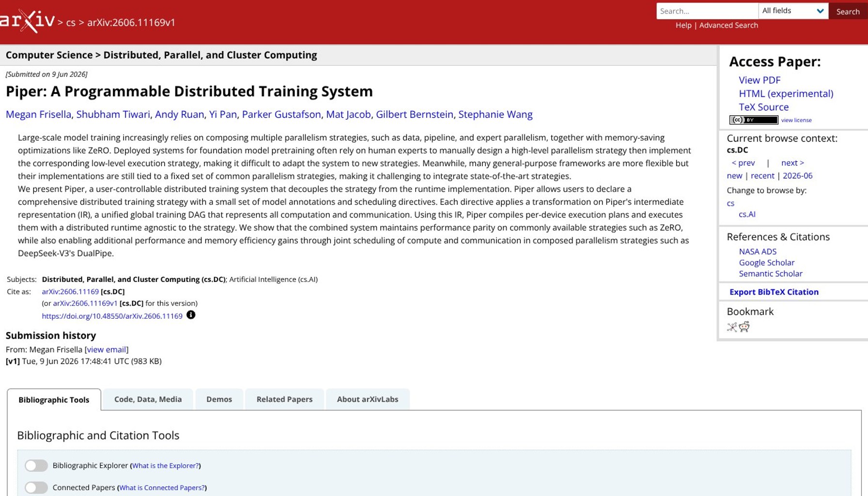Viewport: 868px width, 496px height.
Task: Focus the search input field
Action: (x=707, y=11)
